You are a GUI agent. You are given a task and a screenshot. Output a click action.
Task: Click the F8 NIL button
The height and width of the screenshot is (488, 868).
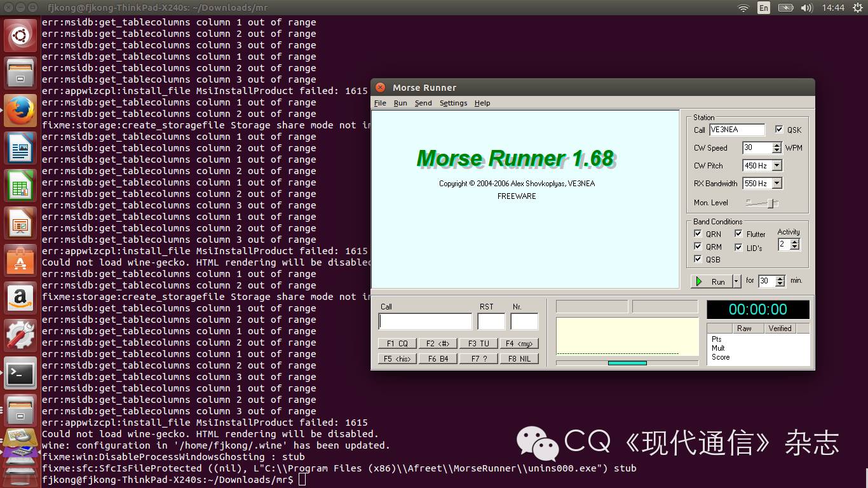coord(519,359)
